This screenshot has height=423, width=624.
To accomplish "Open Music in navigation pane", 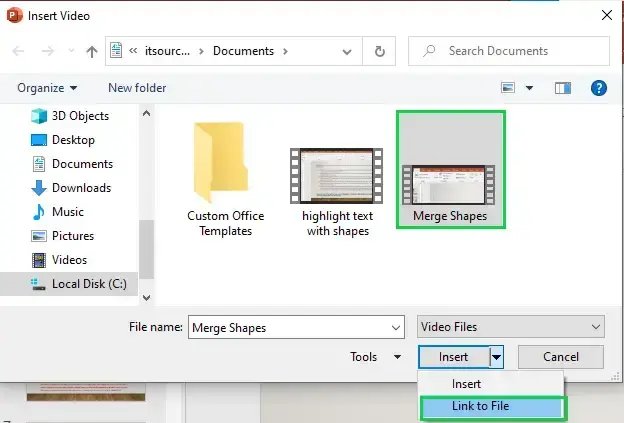I will click(x=69, y=212).
